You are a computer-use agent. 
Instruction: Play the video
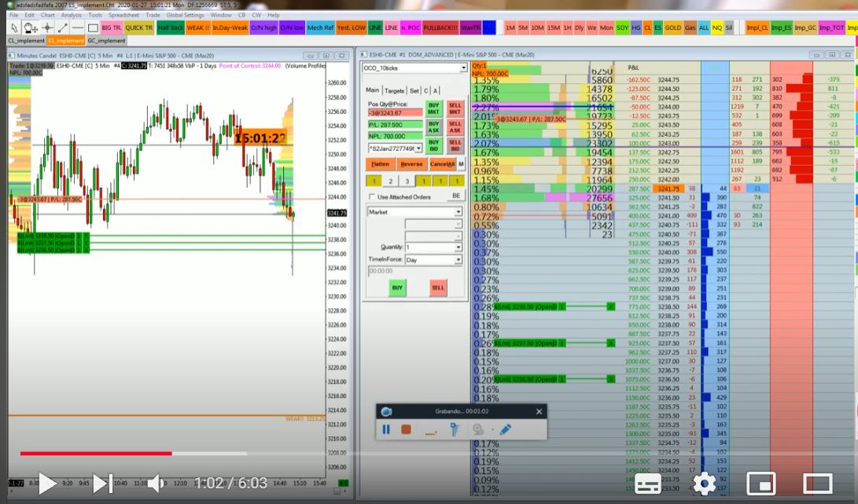47,484
